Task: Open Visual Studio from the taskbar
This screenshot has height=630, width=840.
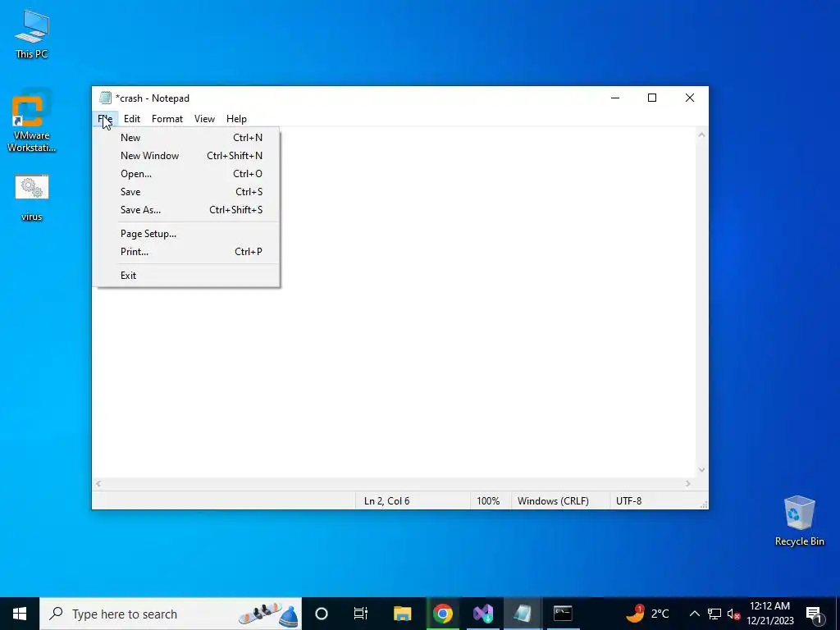Action: (x=482, y=614)
